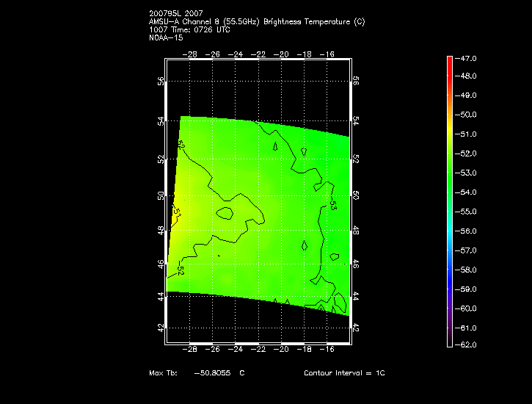Click the -28 longitude label on the top axis
The width and height of the screenshot is (532, 404).
(x=191, y=54)
